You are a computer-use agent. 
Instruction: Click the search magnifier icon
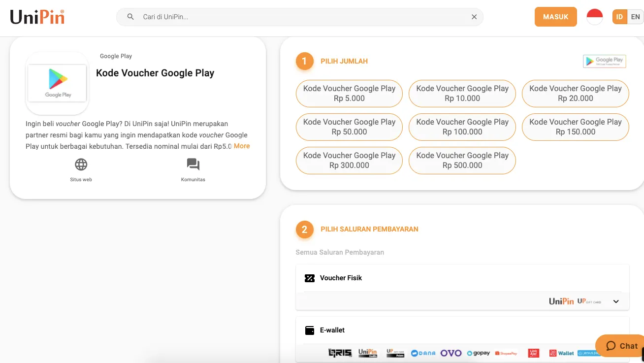130,17
